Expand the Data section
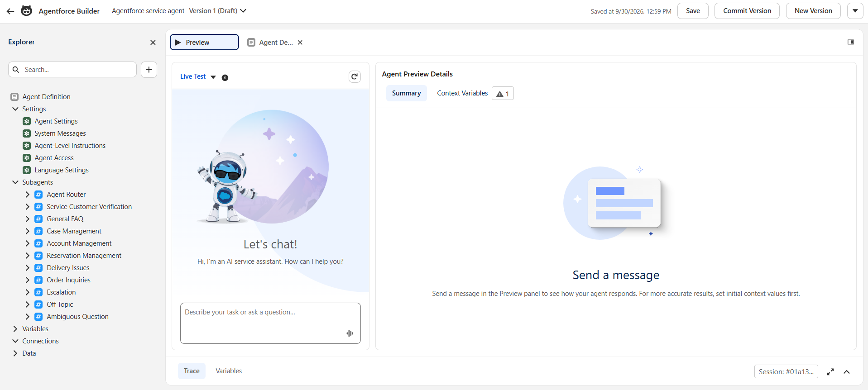Image resolution: width=868 pixels, height=390 pixels. click(15, 353)
